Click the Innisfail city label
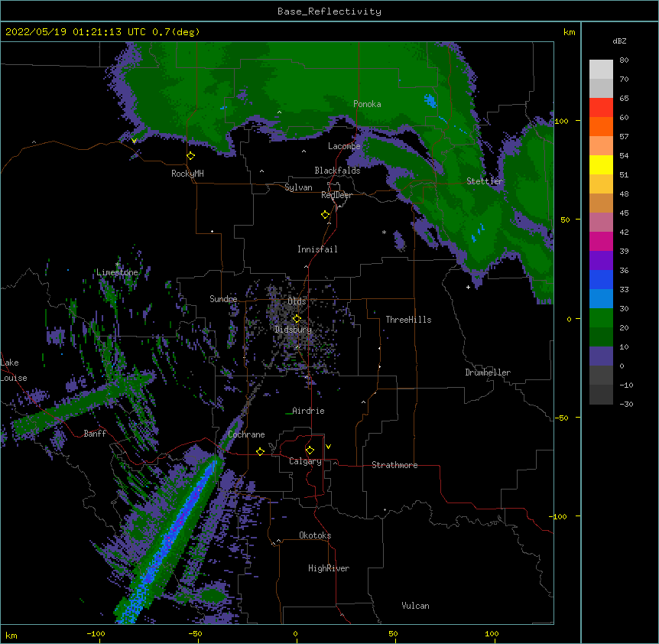This screenshot has width=659, height=644. (x=317, y=249)
